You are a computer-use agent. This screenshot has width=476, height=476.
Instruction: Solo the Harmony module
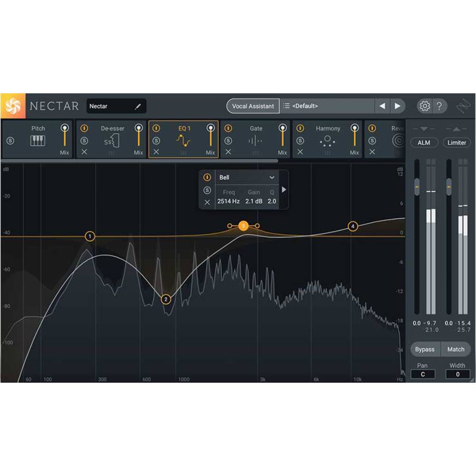tap(300, 141)
